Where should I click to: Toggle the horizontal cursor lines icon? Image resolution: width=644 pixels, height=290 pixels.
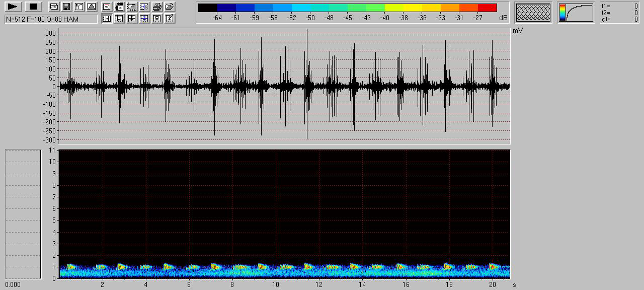pyautogui.click(x=119, y=19)
